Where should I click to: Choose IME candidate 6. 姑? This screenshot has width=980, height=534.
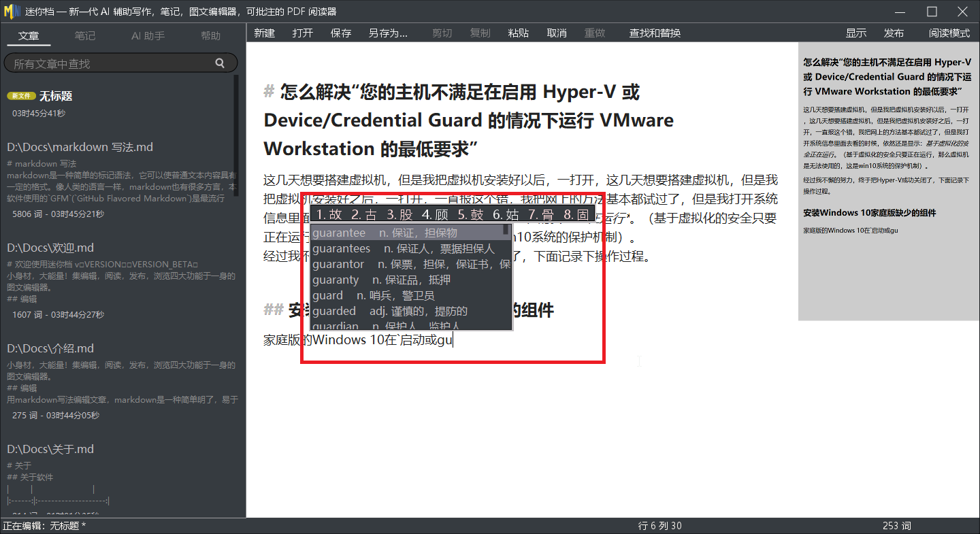click(506, 215)
